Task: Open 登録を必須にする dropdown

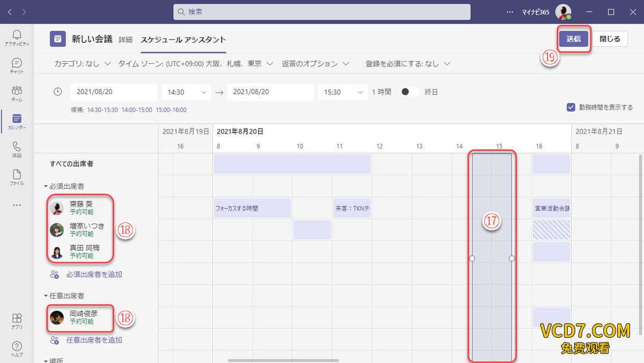Action: point(408,64)
